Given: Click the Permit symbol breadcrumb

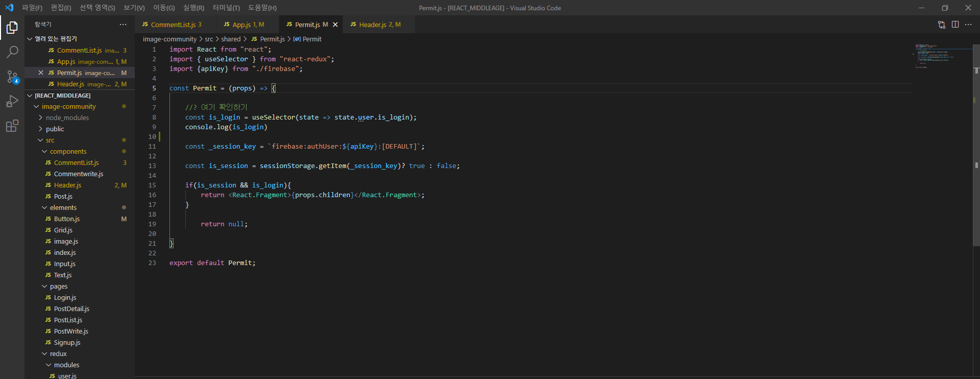Looking at the screenshot, I should point(308,39).
